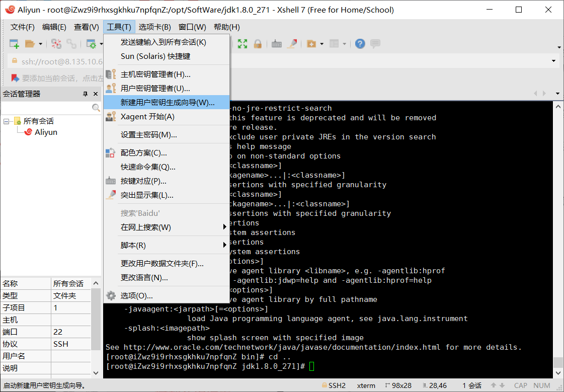Image resolution: width=564 pixels, height=392 pixels.
Task: Click the 类型 value cell showing 文件夹
Action: coord(71,295)
